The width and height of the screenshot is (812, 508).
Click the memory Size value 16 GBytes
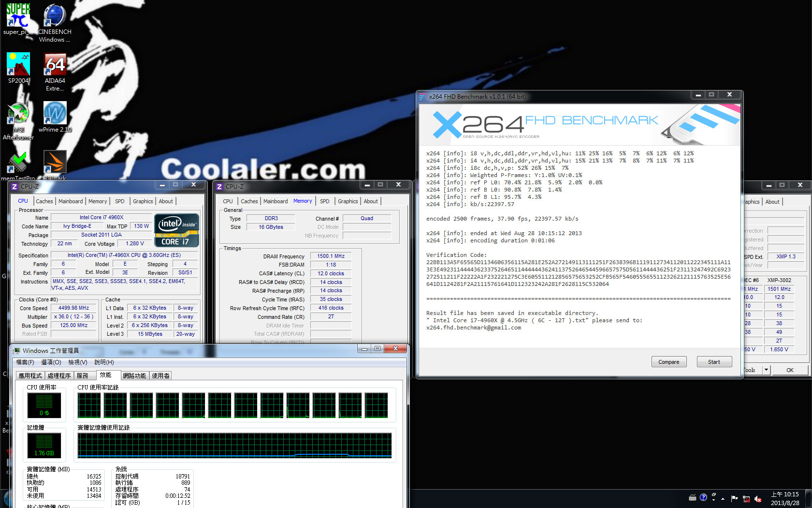pyautogui.click(x=271, y=227)
